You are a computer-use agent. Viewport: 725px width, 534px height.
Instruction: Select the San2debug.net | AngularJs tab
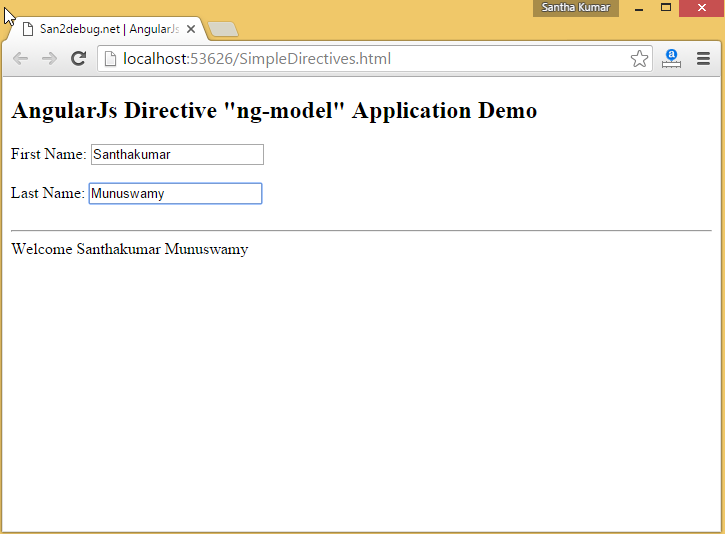(x=107, y=29)
